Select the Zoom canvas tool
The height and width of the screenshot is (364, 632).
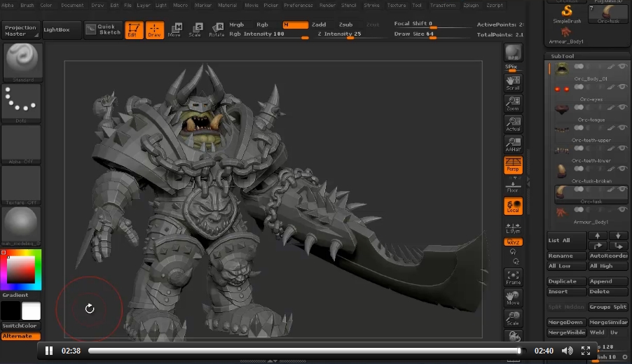point(513,104)
